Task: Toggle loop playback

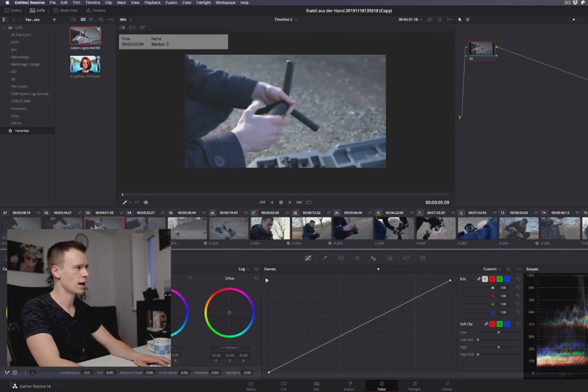Action: (x=309, y=202)
